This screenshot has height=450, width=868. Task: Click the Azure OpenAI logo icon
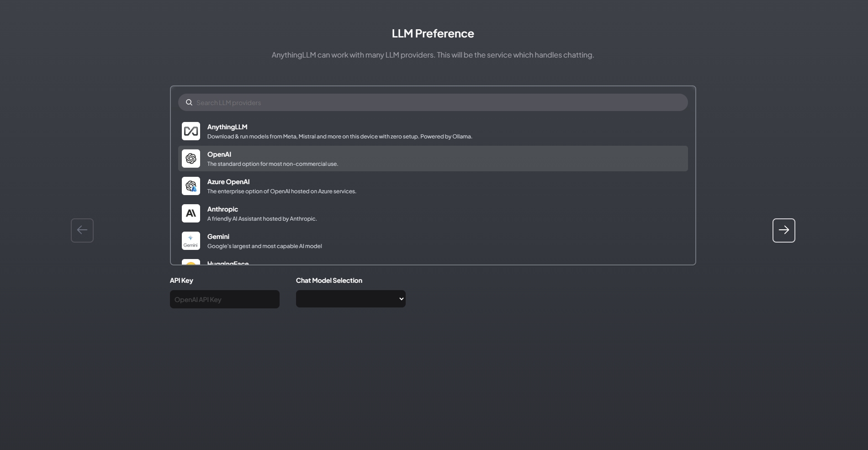pyautogui.click(x=191, y=186)
